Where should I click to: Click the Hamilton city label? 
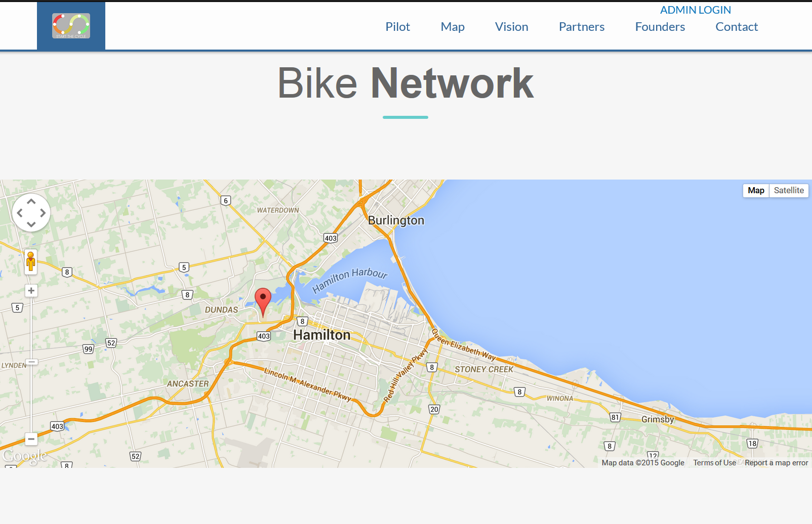(322, 335)
